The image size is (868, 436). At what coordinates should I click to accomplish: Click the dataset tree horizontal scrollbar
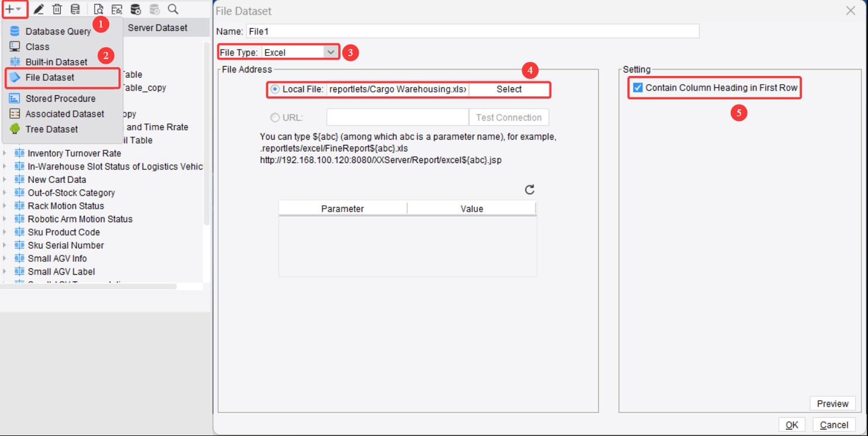[88, 286]
